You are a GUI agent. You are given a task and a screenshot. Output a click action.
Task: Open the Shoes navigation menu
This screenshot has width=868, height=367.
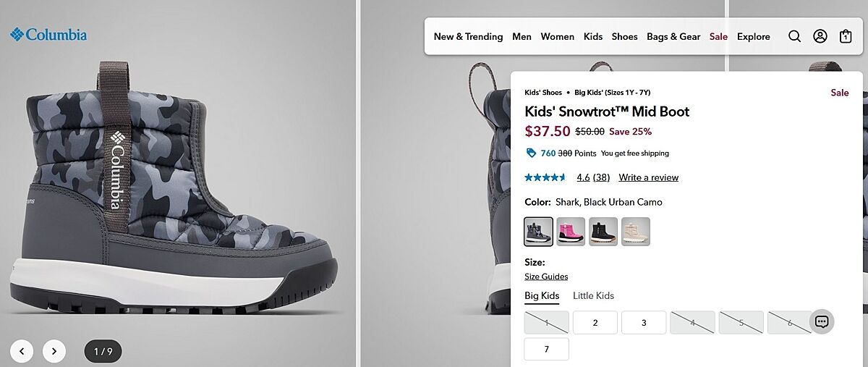point(624,36)
